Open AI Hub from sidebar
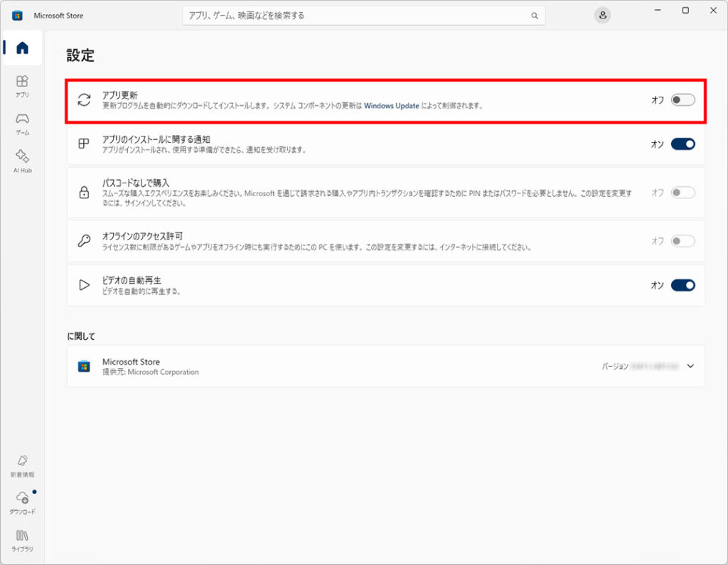This screenshot has height=565, width=728. pyautogui.click(x=22, y=160)
